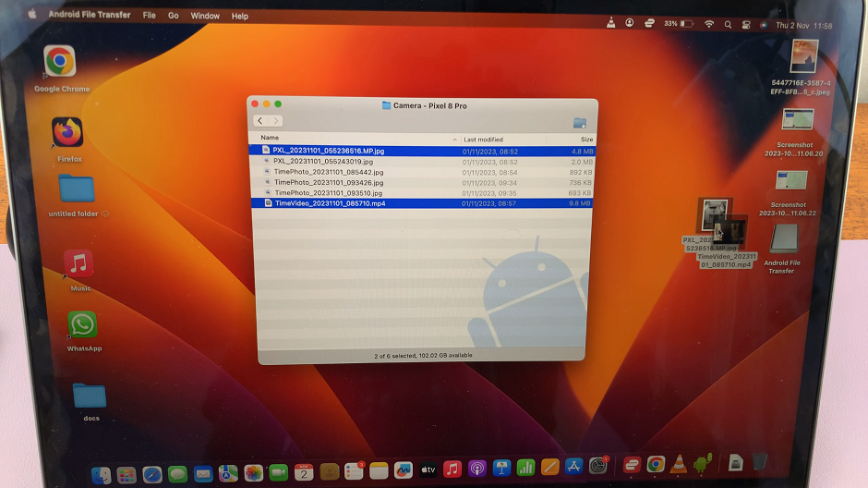Select the 5447716E jpeg desktop file
868x488 pixels.
pyautogui.click(x=804, y=56)
